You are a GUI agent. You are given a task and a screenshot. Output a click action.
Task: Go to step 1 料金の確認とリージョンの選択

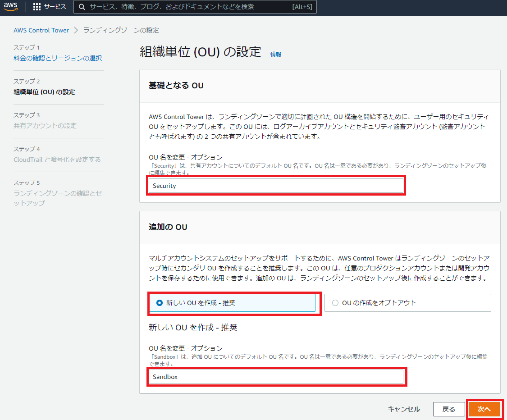[58, 58]
